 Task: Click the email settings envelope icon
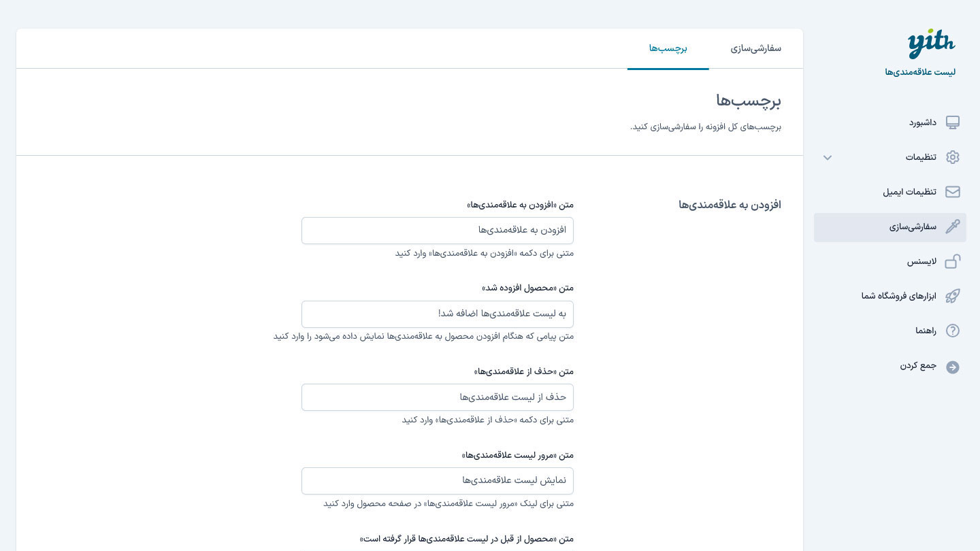[x=953, y=192]
